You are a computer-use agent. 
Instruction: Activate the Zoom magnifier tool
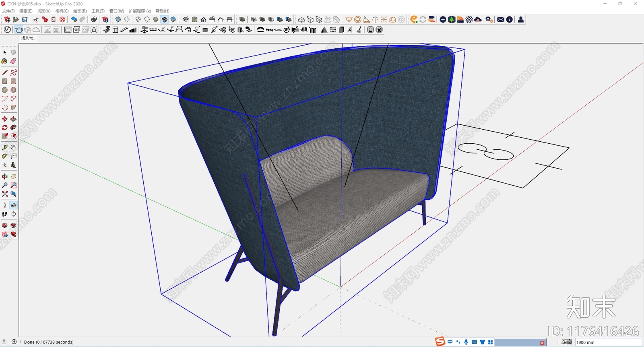point(4,185)
